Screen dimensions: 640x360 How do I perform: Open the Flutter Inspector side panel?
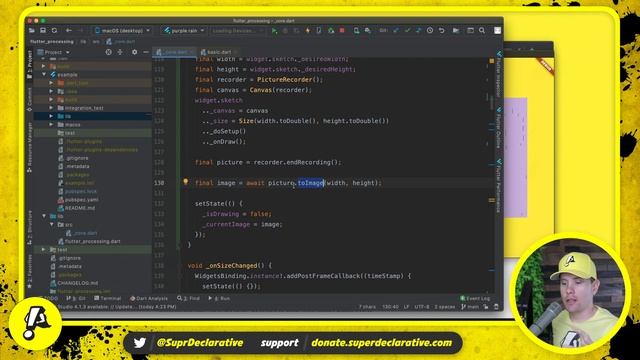pyautogui.click(x=499, y=74)
